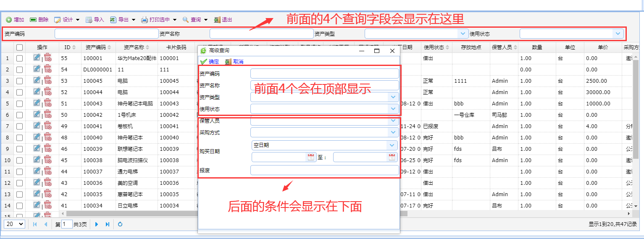Image resolution: width=644 pixels, height=239 pixels.
Task: Check the checkbox for row 9 (ID 46)
Action: coord(19,149)
